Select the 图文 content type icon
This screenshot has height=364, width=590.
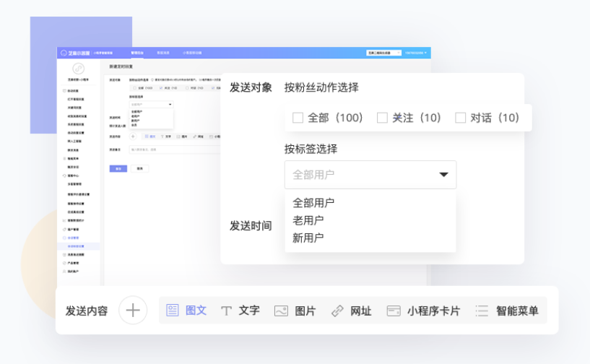coord(173,311)
